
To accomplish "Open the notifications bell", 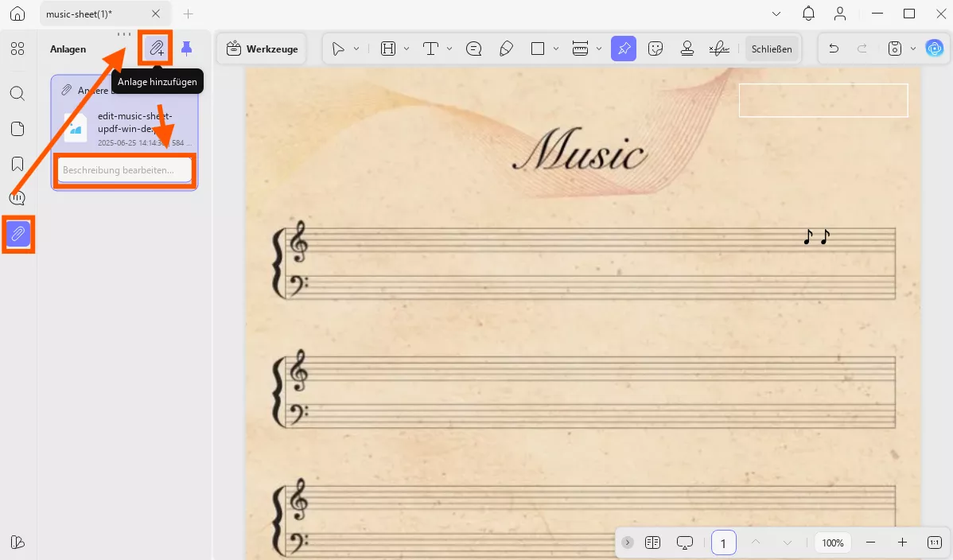I will pos(808,14).
